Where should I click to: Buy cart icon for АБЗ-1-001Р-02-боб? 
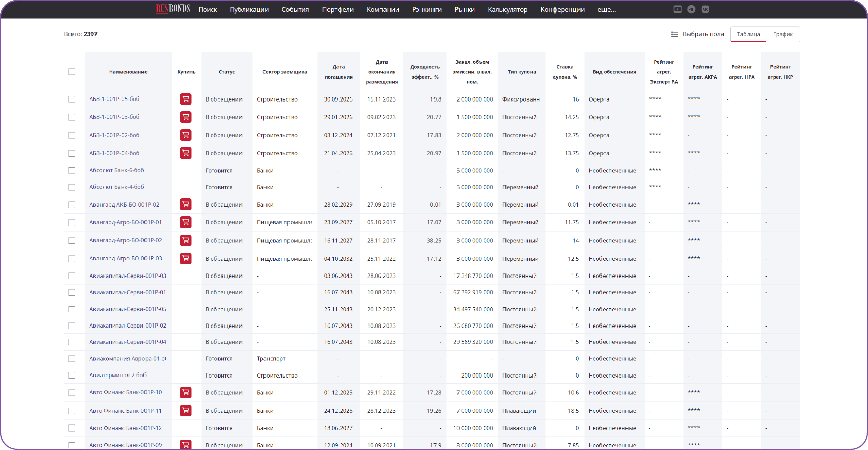point(186,135)
